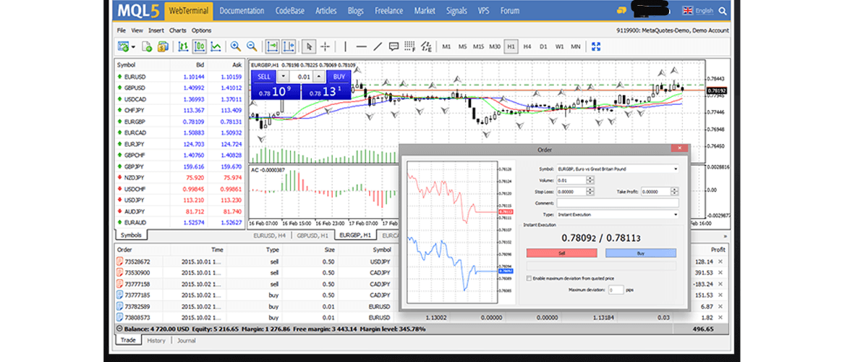The height and width of the screenshot is (362, 868).
Task: Open the trading accounts toolbar icon
Action: coord(162,46)
